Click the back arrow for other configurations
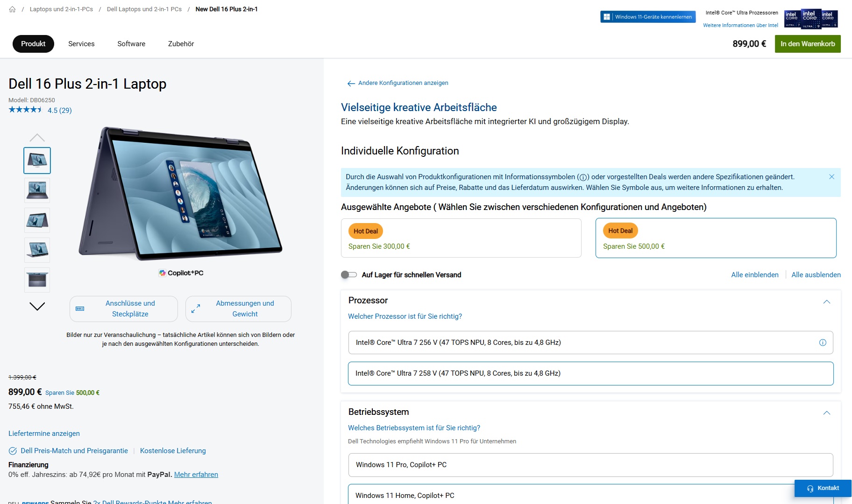The width and height of the screenshot is (852, 504). click(351, 84)
